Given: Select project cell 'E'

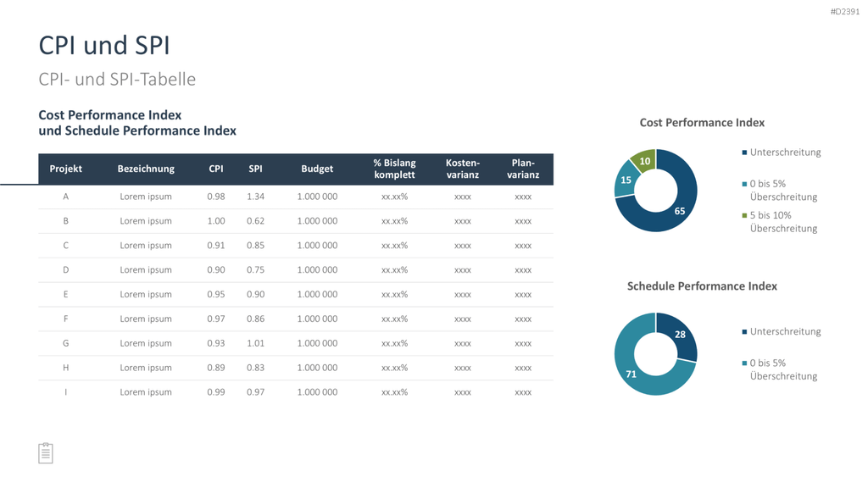Looking at the screenshot, I should [66, 294].
